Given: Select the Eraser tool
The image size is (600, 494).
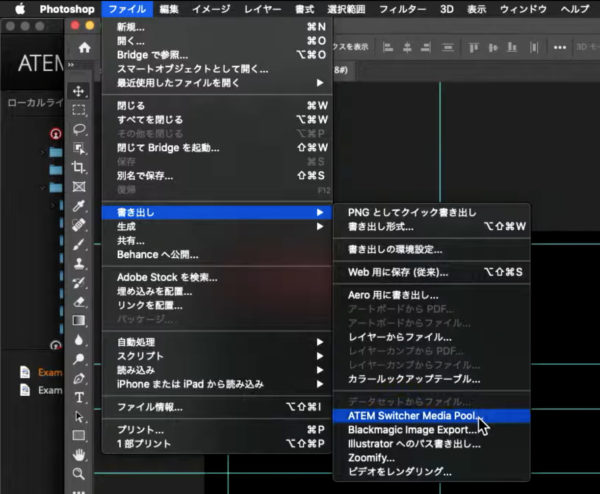Looking at the screenshot, I should 79,302.
